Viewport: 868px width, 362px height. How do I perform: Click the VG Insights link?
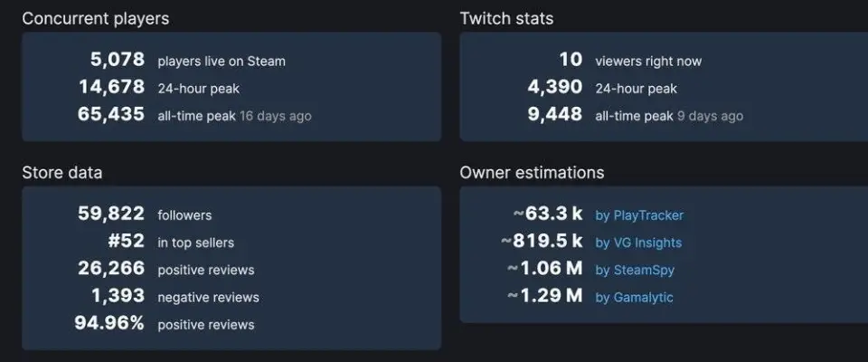coord(638,243)
